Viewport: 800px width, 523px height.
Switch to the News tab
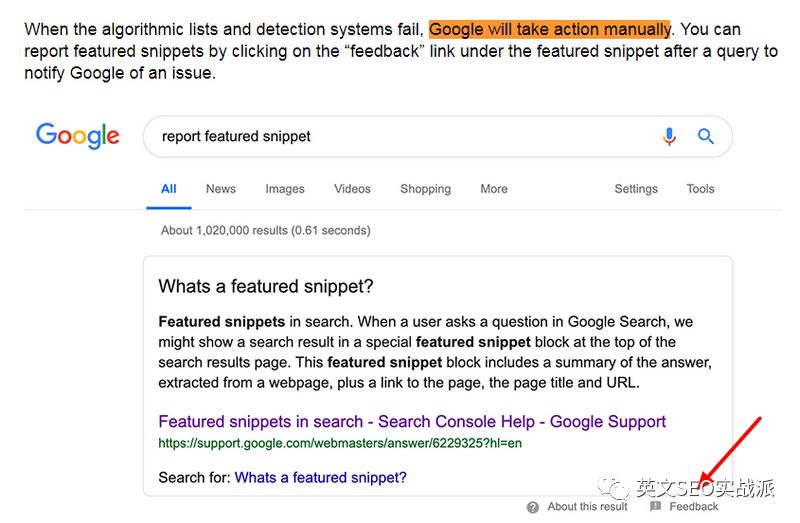(x=221, y=189)
